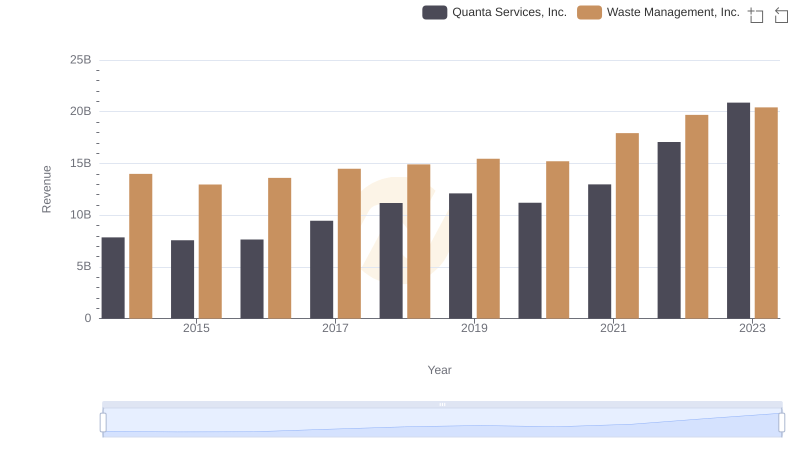Image resolution: width=800 pixels, height=461 pixels.
Task: Select the Waste Management bar for 2023
Action: point(766,213)
